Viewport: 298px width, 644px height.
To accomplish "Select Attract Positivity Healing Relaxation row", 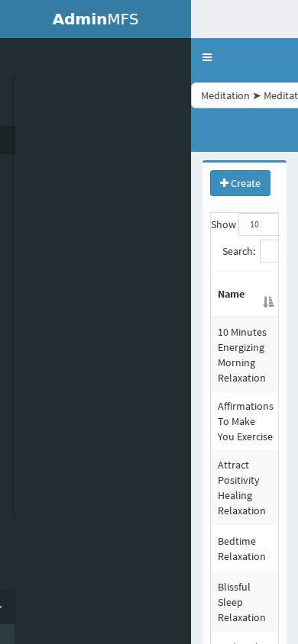I will (x=245, y=488).
